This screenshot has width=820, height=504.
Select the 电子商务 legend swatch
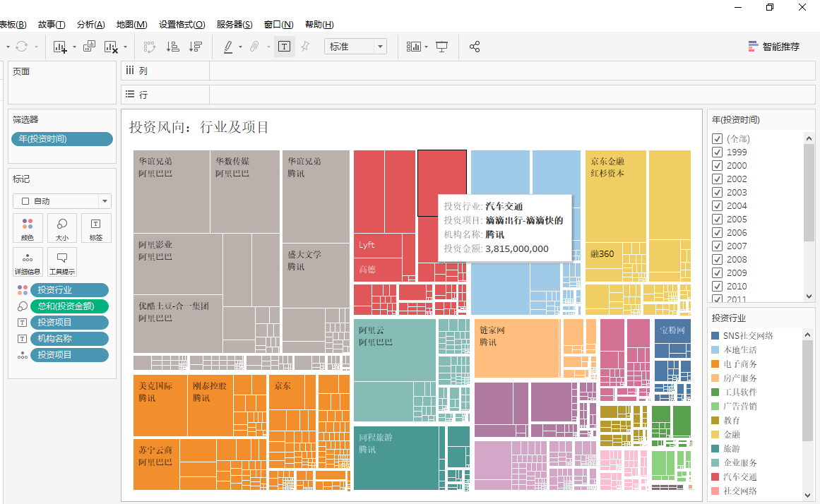point(715,364)
